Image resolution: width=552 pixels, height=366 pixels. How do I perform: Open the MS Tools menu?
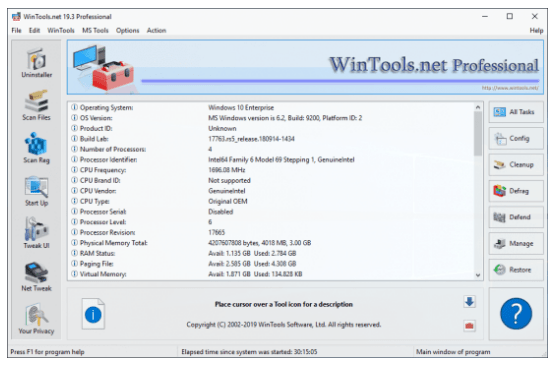point(95,30)
